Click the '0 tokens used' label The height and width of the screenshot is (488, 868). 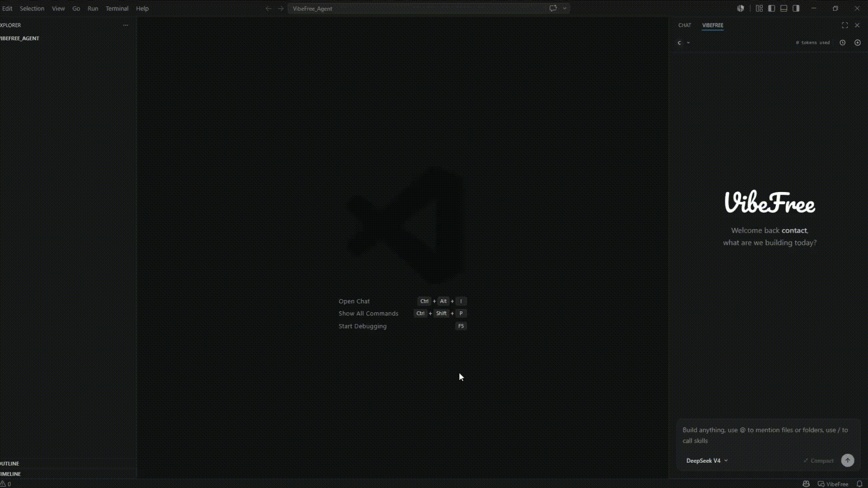pyautogui.click(x=813, y=42)
